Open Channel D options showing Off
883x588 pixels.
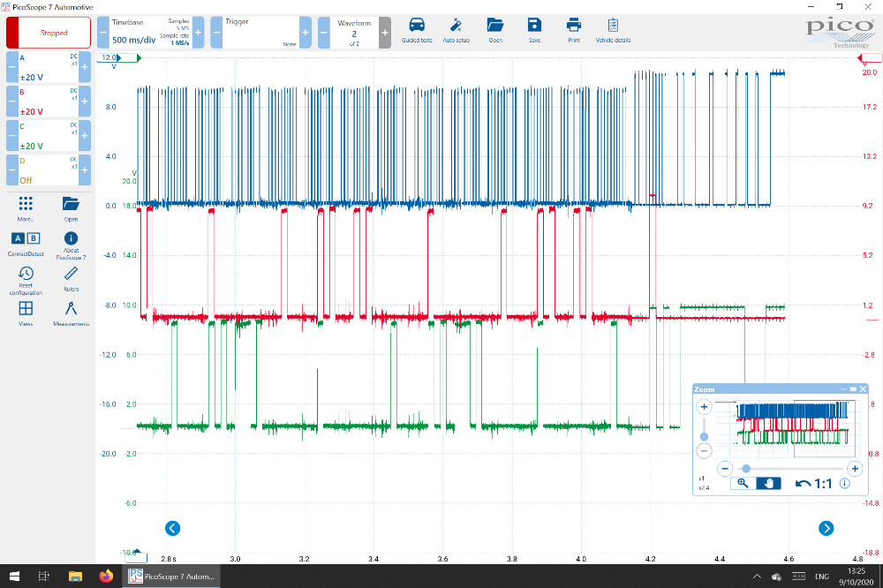click(48, 169)
